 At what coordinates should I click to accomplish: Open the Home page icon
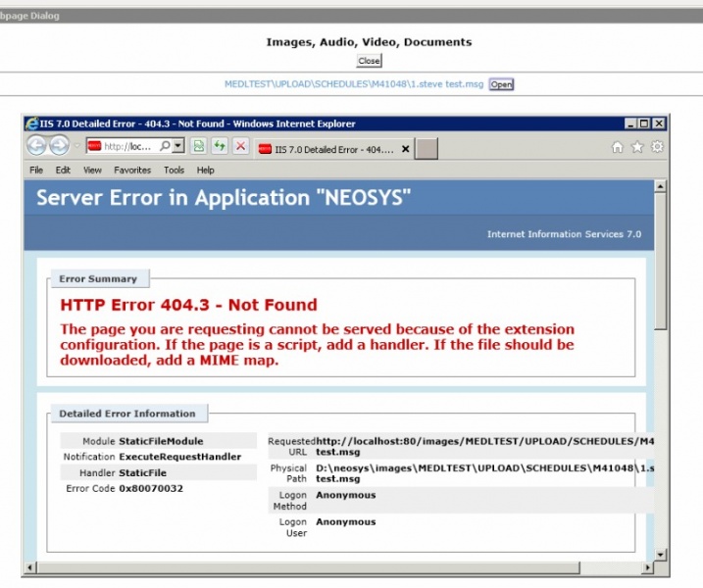618,147
